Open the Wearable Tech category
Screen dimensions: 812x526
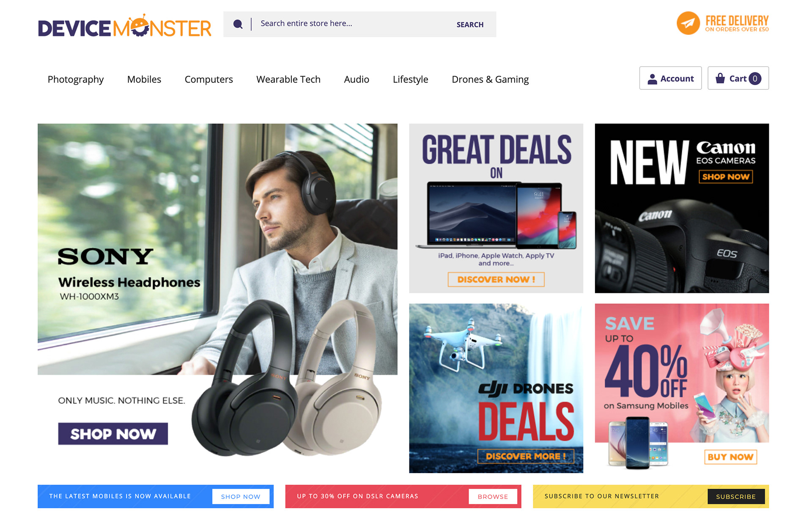288,80
